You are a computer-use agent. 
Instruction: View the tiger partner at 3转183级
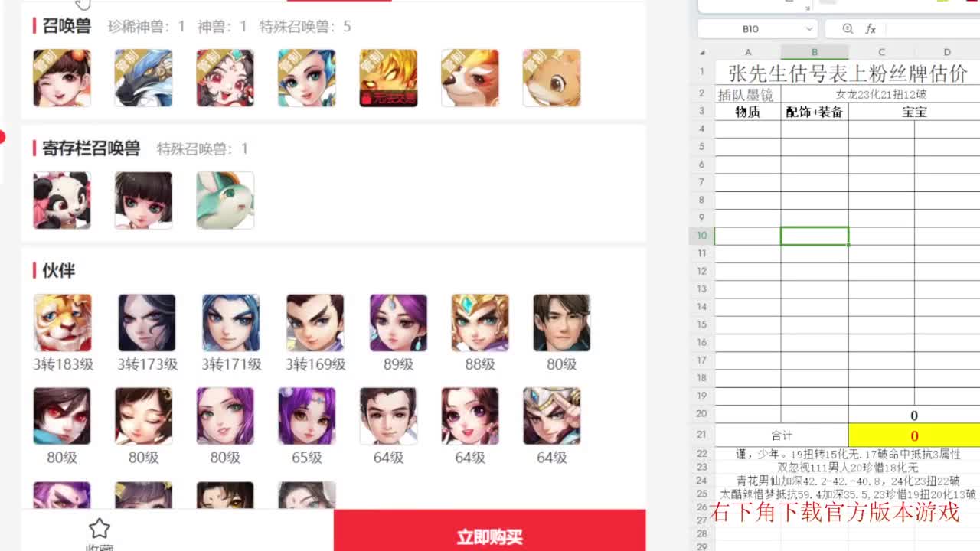(x=63, y=323)
